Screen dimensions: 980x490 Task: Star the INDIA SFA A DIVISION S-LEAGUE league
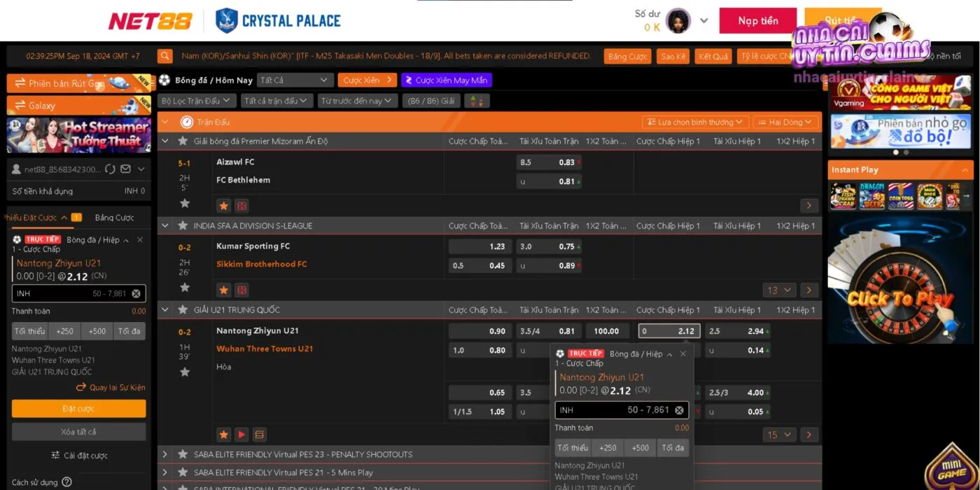(x=183, y=225)
